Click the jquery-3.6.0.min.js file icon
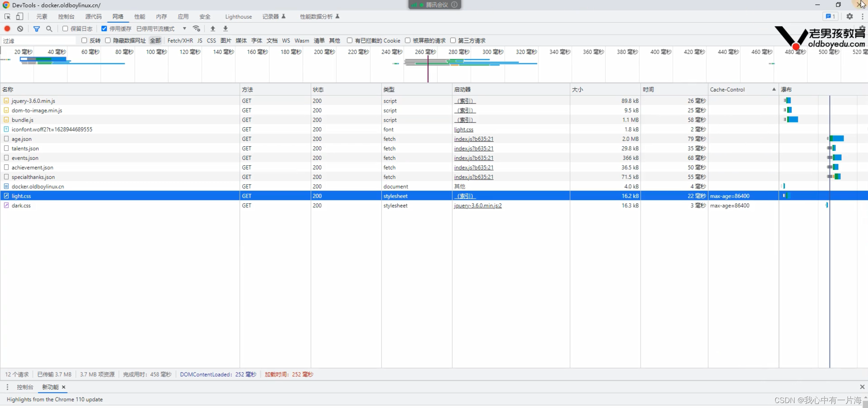This screenshot has width=868, height=408. click(x=6, y=101)
